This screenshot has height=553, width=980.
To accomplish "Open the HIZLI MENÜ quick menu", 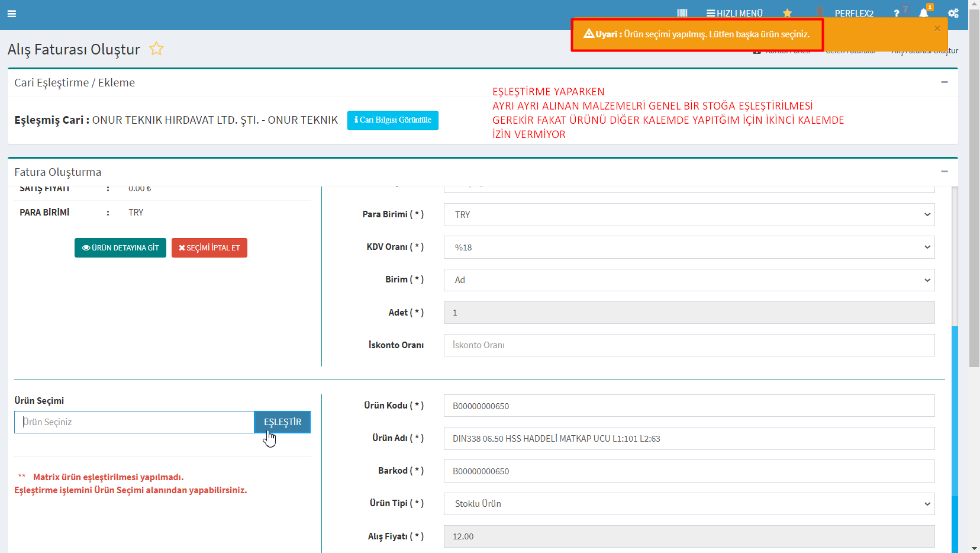I will 734,13.
